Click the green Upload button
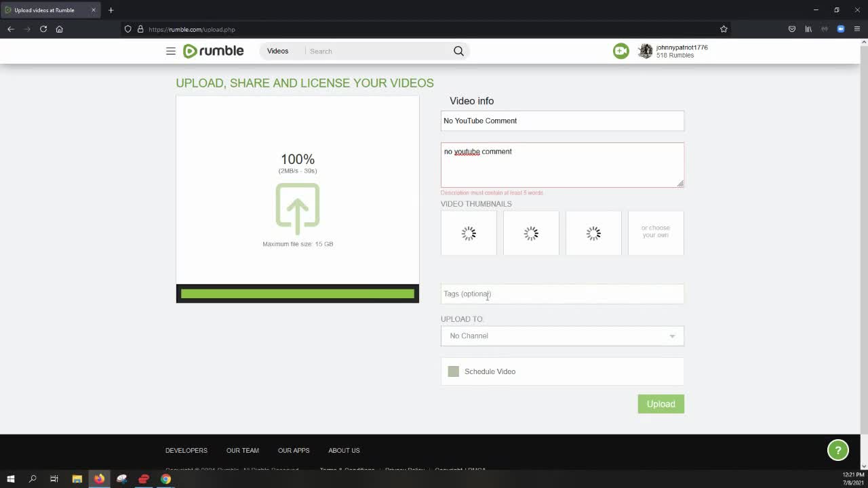Viewport: 868px width, 488px height. [x=660, y=404]
